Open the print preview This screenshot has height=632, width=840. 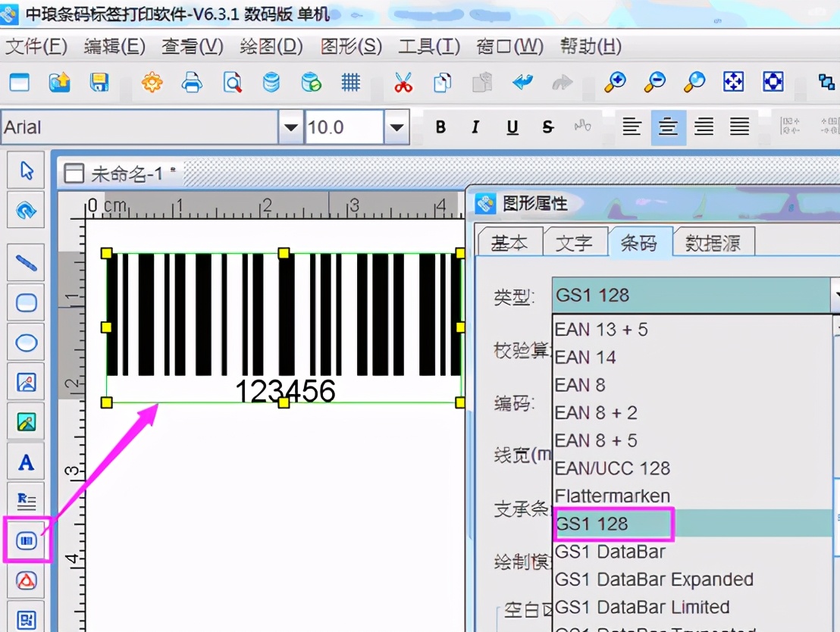click(x=232, y=82)
